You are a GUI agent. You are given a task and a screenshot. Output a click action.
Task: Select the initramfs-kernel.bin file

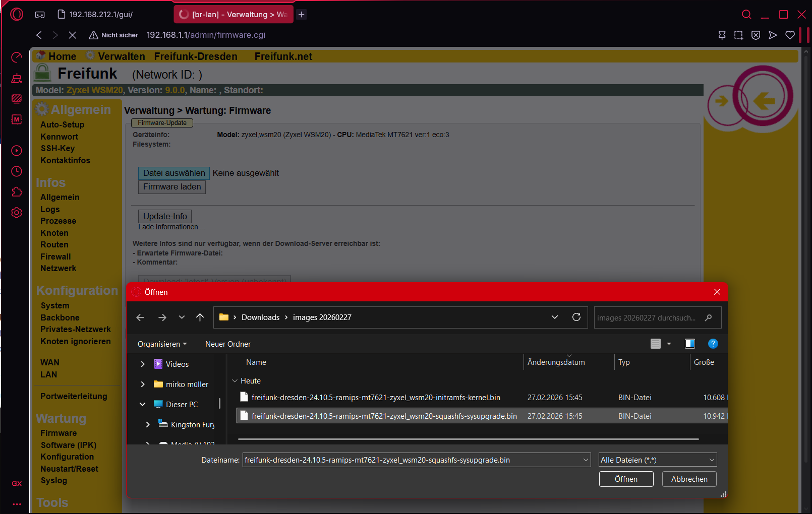376,398
